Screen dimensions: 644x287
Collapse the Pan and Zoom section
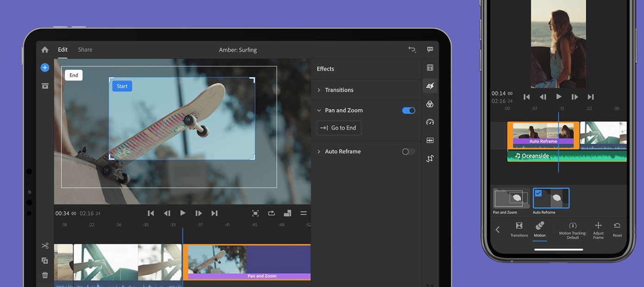pos(319,110)
